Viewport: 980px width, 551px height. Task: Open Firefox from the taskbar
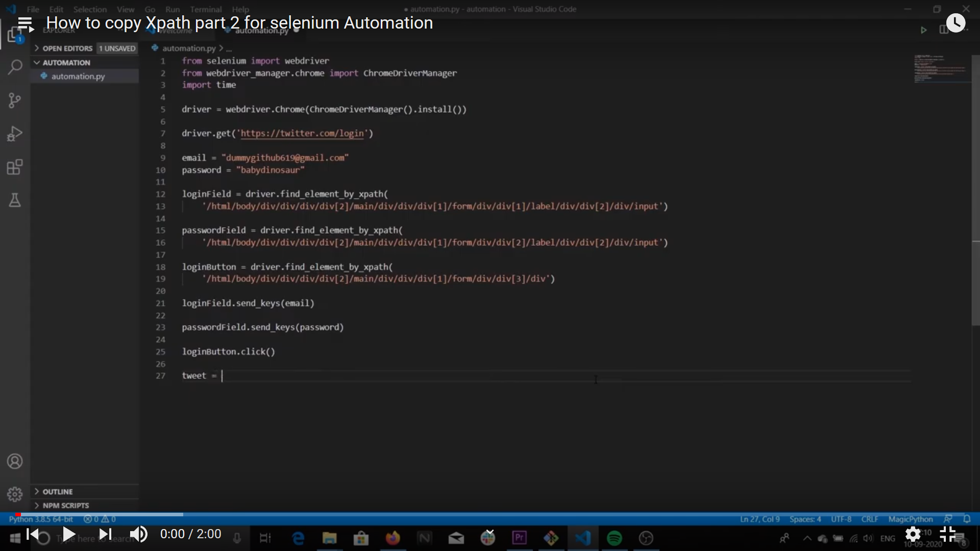point(393,538)
